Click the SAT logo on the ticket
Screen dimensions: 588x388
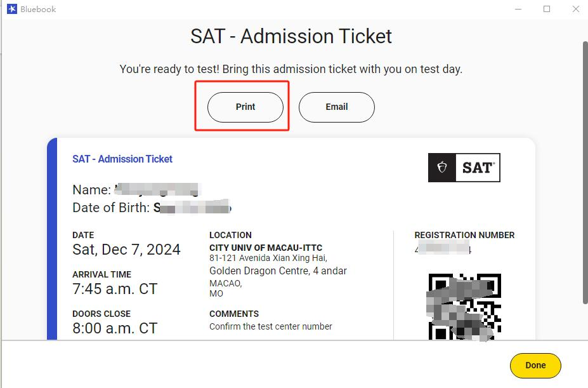click(x=464, y=168)
